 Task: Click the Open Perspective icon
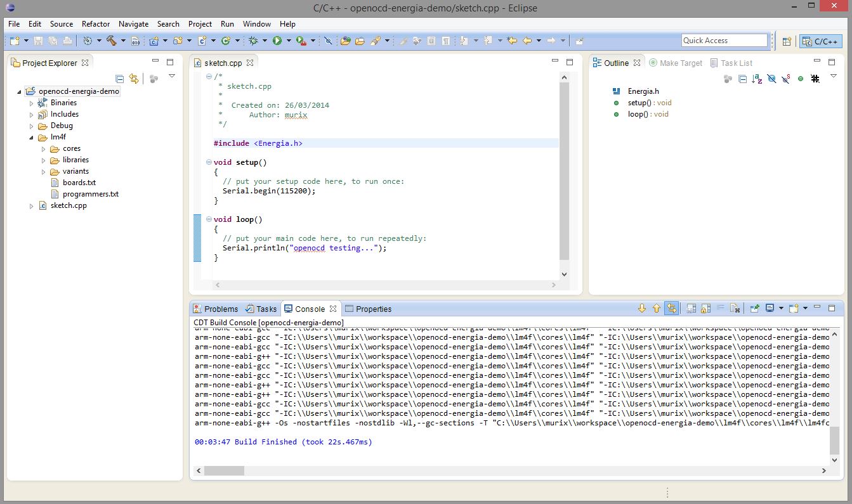(x=787, y=41)
